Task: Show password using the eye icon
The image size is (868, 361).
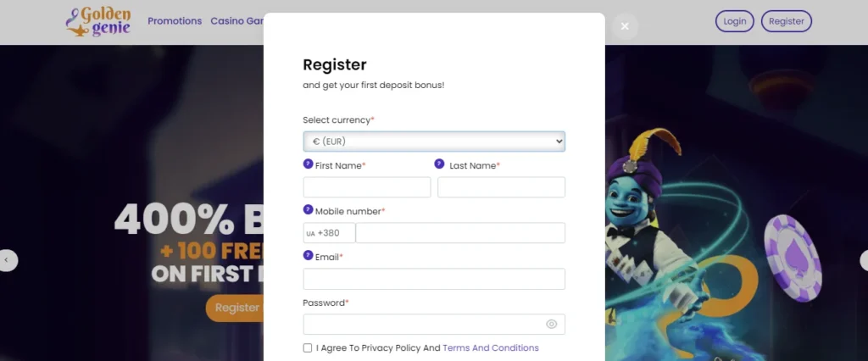Action: 552,324
